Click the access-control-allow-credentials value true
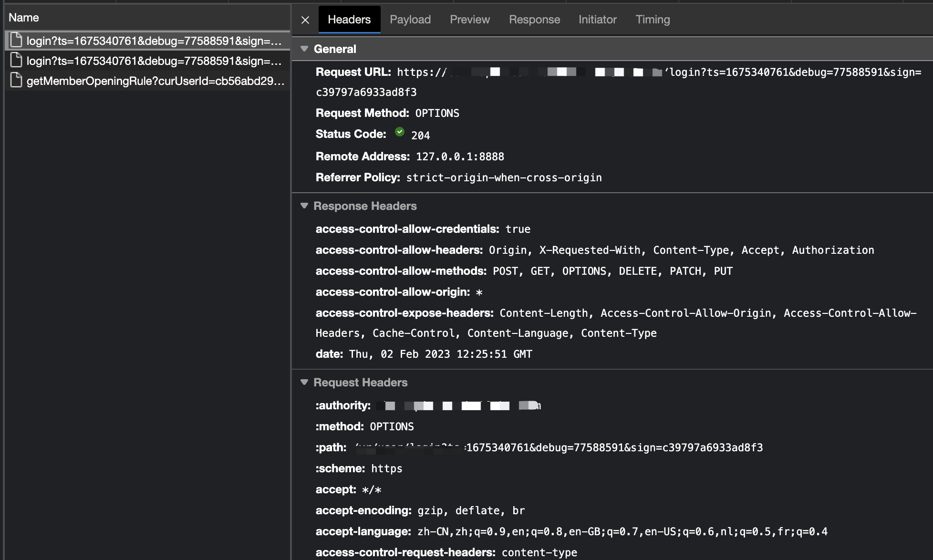Image resolution: width=933 pixels, height=560 pixels. (x=518, y=229)
